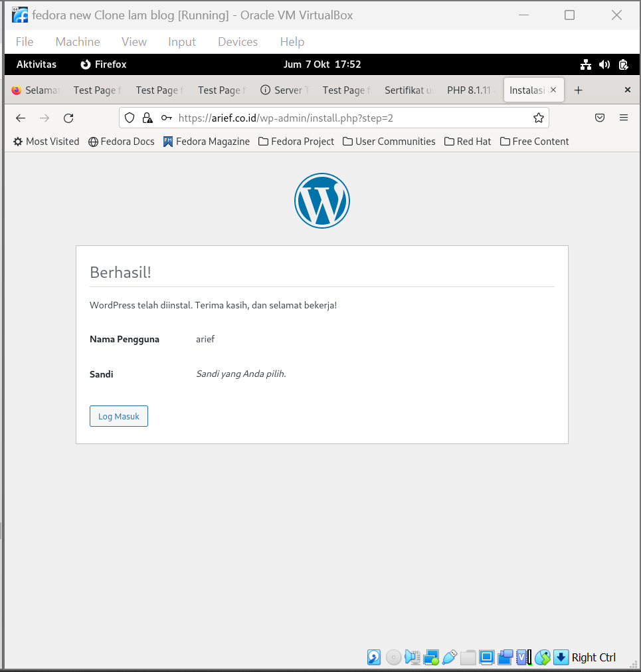Click the WordPress logo
641x672 pixels.
click(322, 201)
